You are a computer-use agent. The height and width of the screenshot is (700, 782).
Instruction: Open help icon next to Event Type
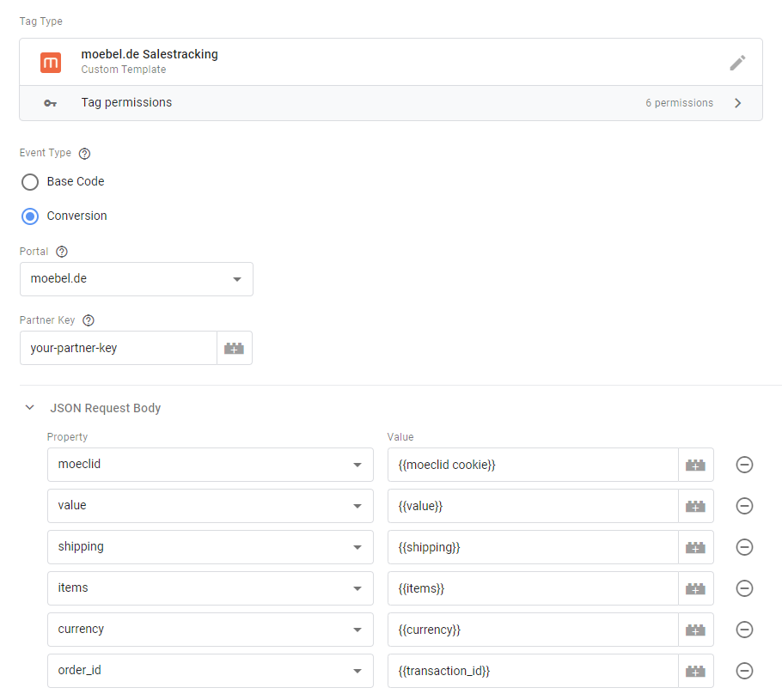coord(85,154)
